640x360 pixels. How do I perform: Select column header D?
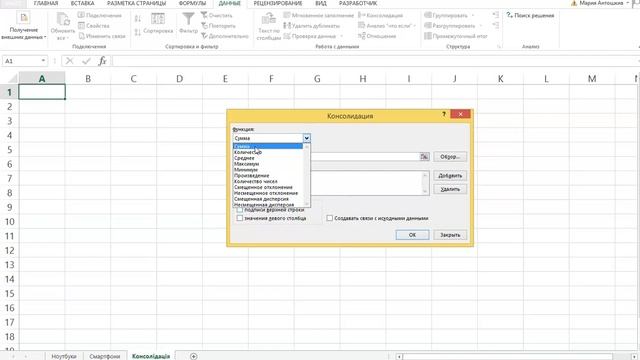coord(179,78)
